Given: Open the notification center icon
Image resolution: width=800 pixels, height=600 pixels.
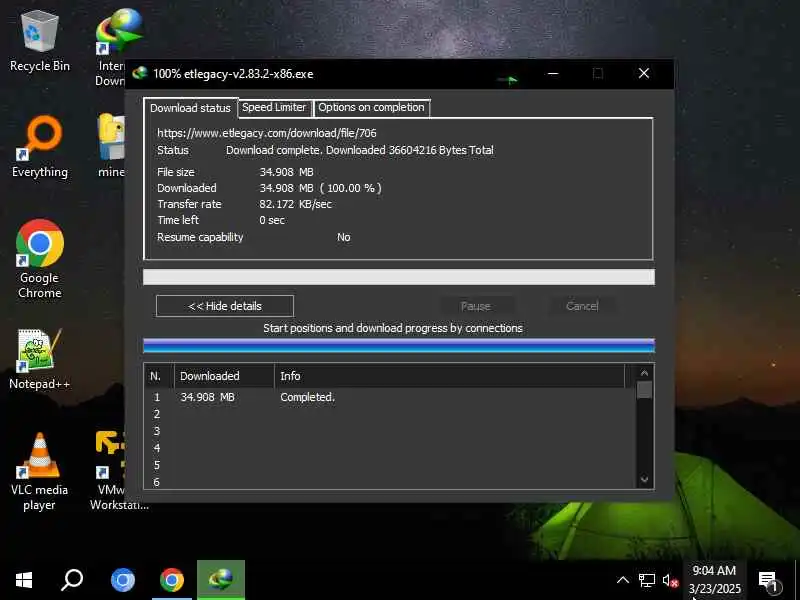Looking at the screenshot, I should (769, 581).
